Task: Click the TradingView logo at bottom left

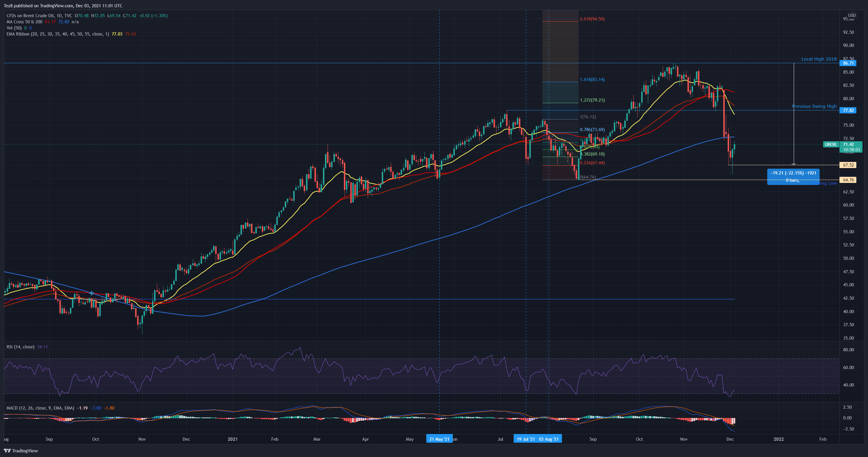Action: click(21, 451)
